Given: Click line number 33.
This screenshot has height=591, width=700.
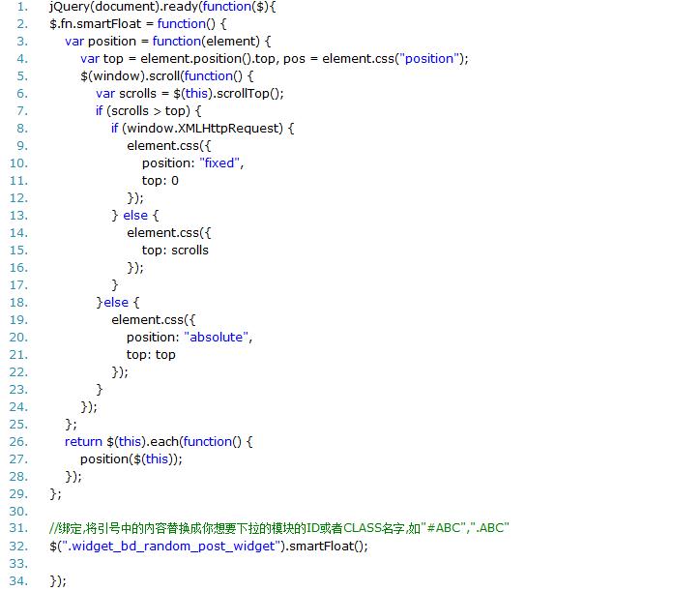Looking at the screenshot, I should click(x=18, y=564).
